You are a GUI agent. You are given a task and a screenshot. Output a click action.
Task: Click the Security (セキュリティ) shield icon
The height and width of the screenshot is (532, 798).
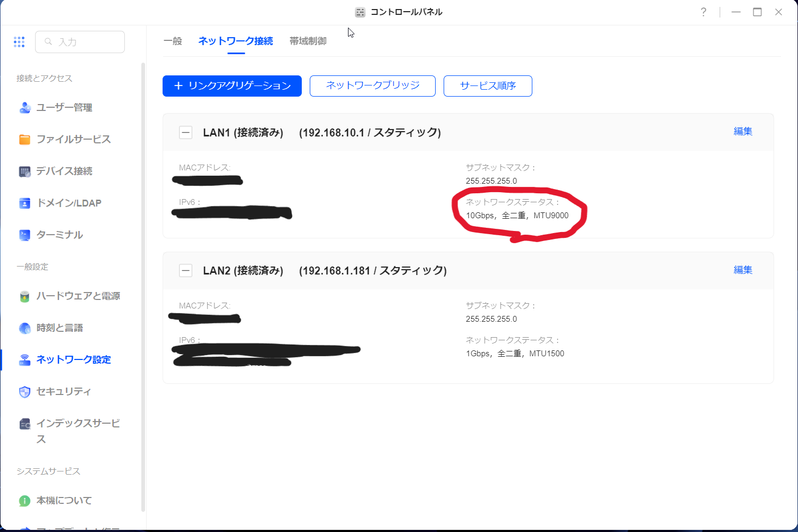(x=25, y=392)
